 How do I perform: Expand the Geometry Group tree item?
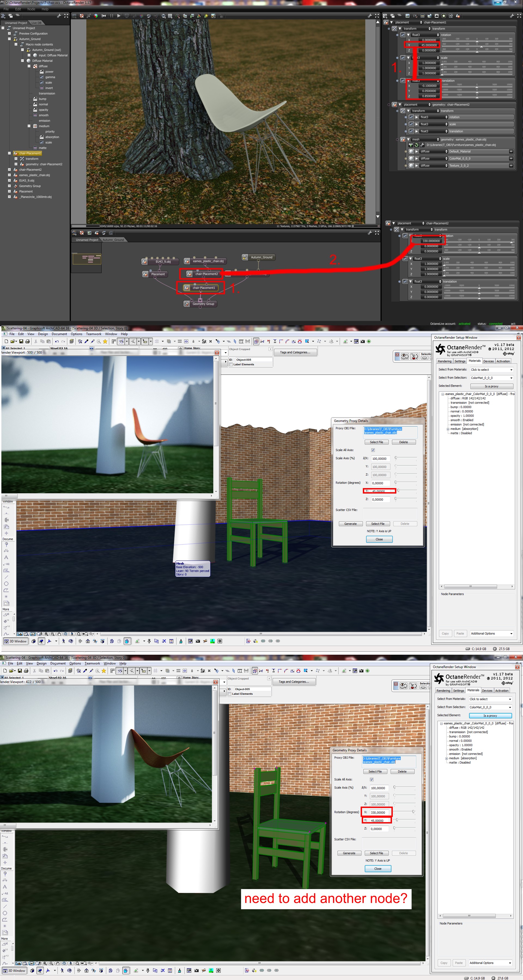10,186
